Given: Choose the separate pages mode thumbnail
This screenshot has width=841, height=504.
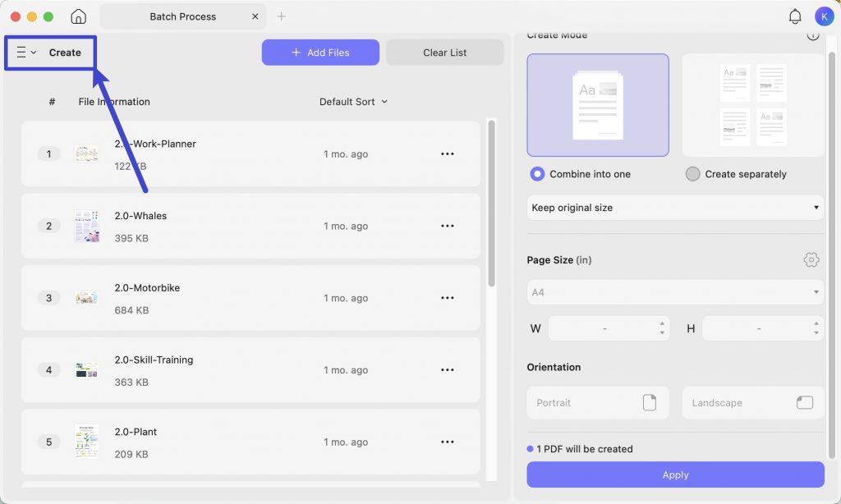Looking at the screenshot, I should pyautogui.click(x=752, y=105).
